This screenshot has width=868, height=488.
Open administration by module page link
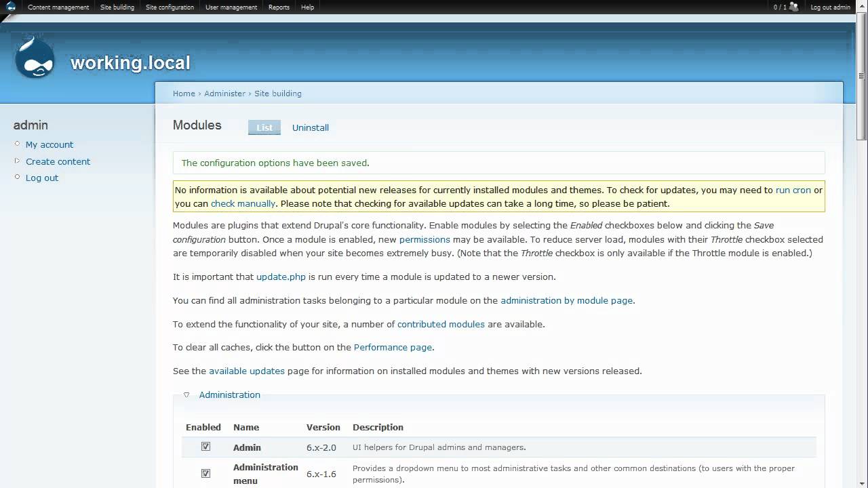point(566,300)
